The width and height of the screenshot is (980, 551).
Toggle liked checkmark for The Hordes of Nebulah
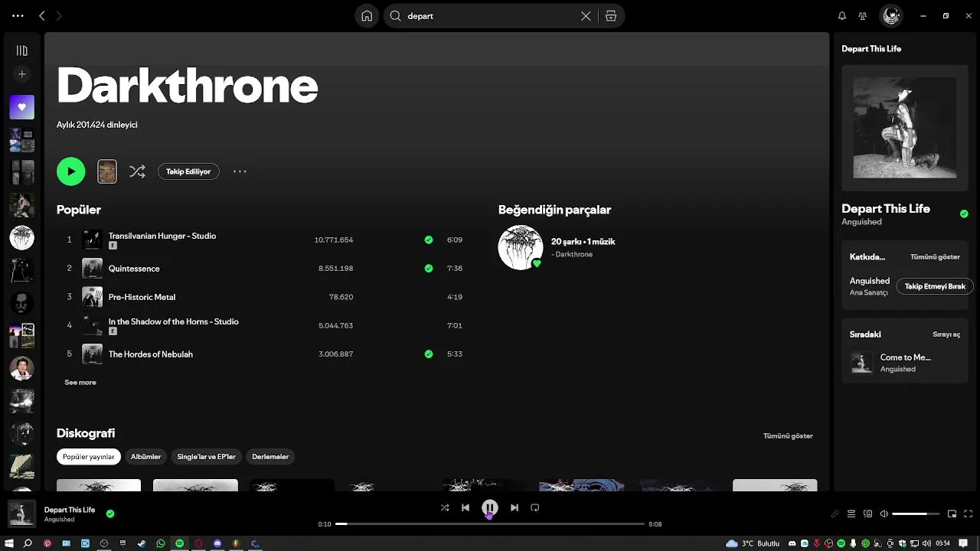(x=429, y=354)
